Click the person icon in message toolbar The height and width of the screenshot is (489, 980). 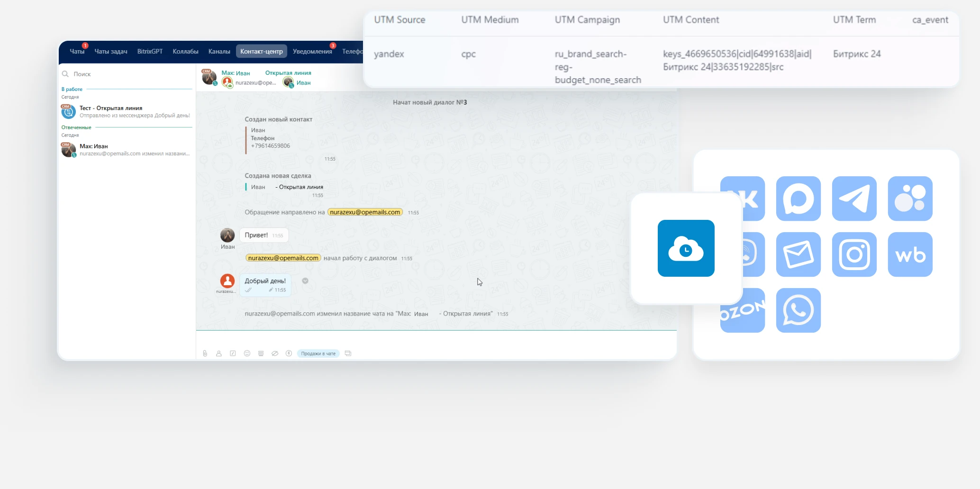(x=219, y=353)
